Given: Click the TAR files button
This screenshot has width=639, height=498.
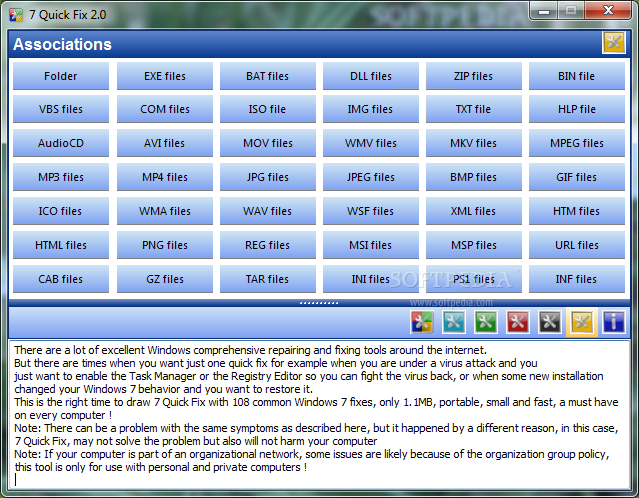Looking at the screenshot, I should [x=268, y=279].
